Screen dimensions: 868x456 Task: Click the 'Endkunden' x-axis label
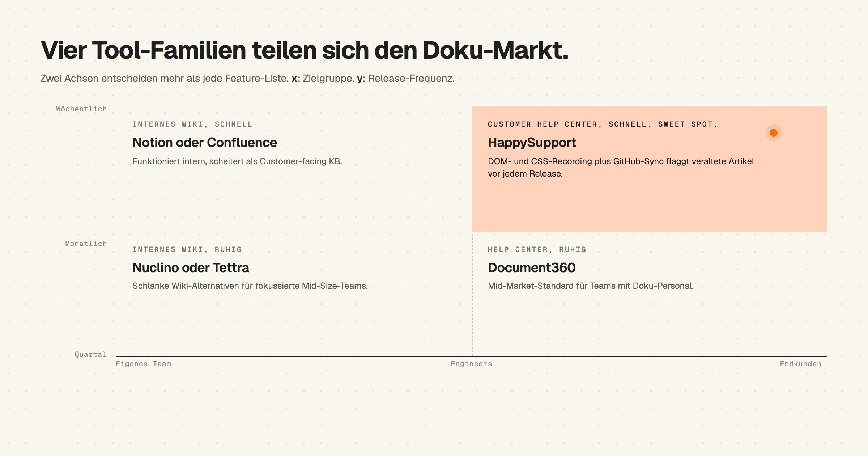800,364
